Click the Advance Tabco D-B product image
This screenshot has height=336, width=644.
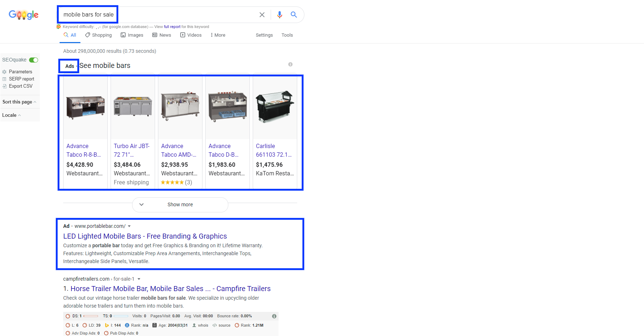click(228, 106)
